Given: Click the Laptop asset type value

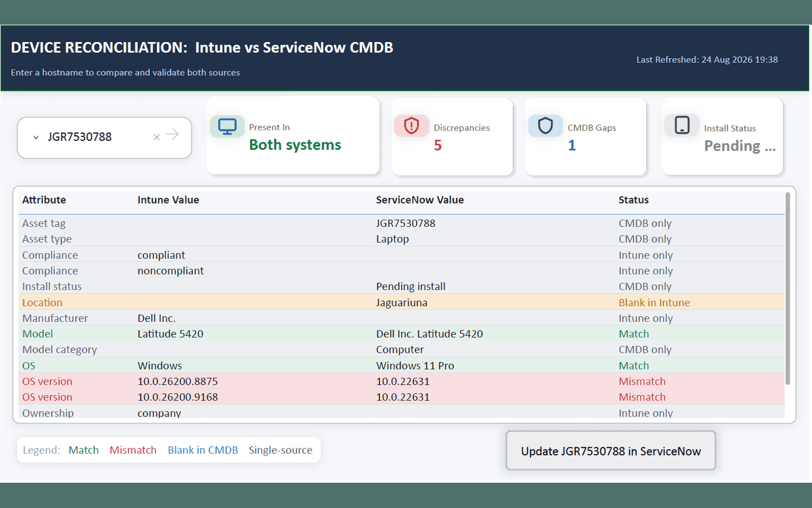Looking at the screenshot, I should (x=393, y=239).
